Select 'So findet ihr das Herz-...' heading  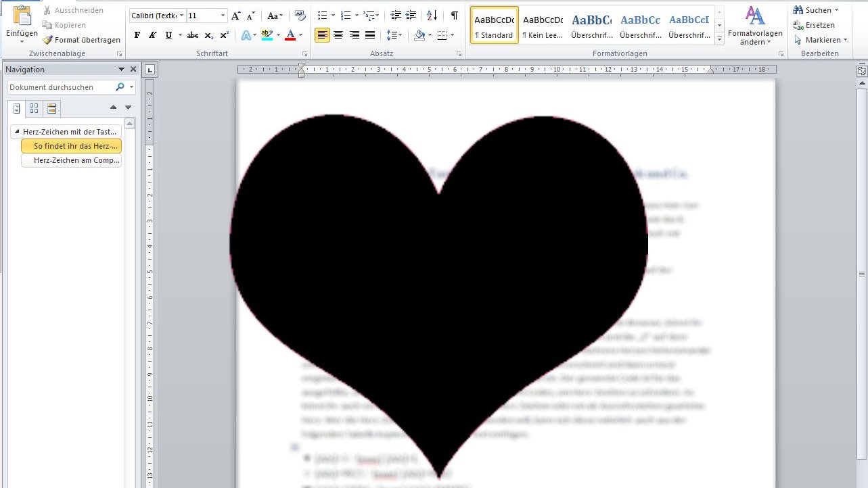(72, 146)
